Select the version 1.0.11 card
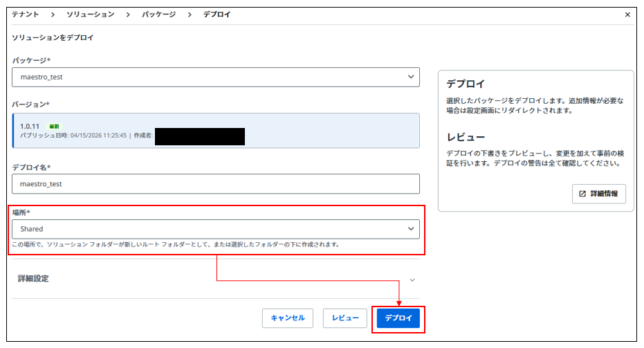The image size is (644, 348). click(x=216, y=131)
